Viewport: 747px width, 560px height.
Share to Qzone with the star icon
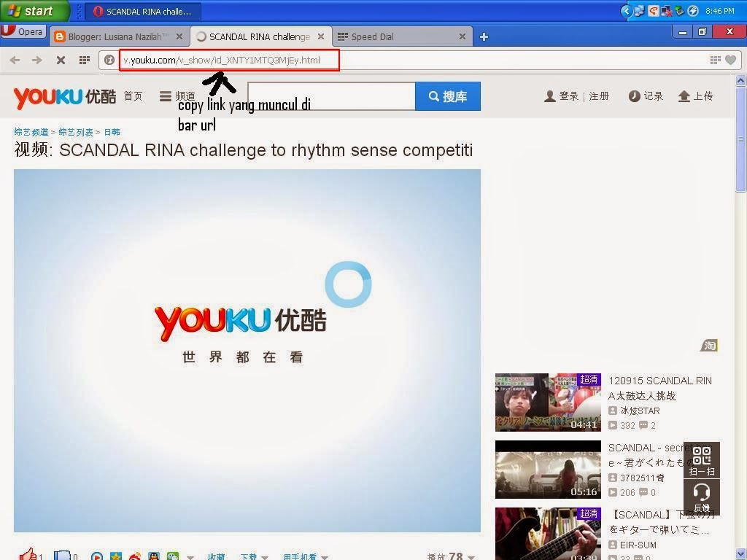116,556
